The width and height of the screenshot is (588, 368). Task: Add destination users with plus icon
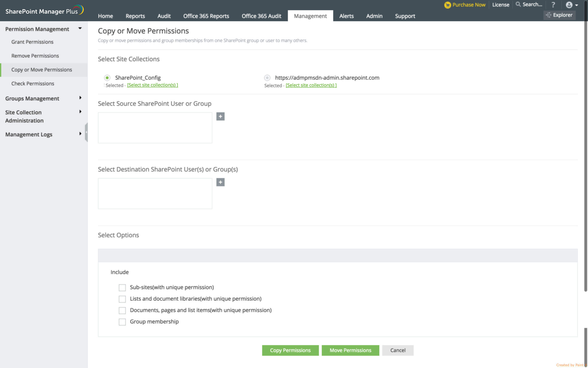click(x=220, y=182)
